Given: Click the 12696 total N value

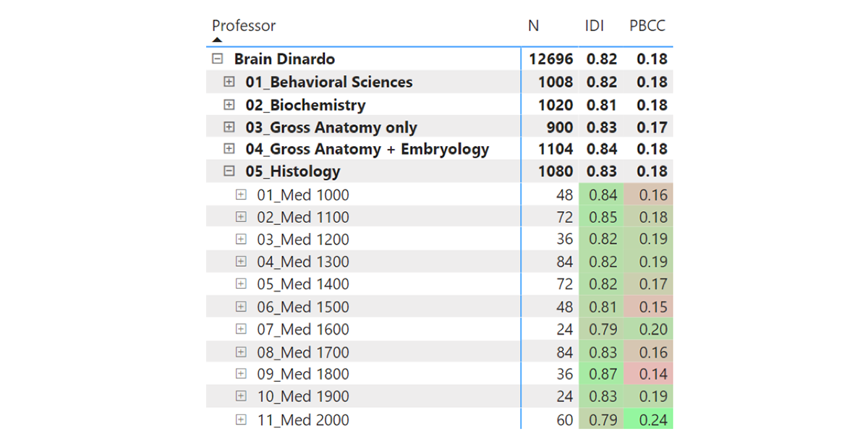Looking at the screenshot, I should coord(550,59).
